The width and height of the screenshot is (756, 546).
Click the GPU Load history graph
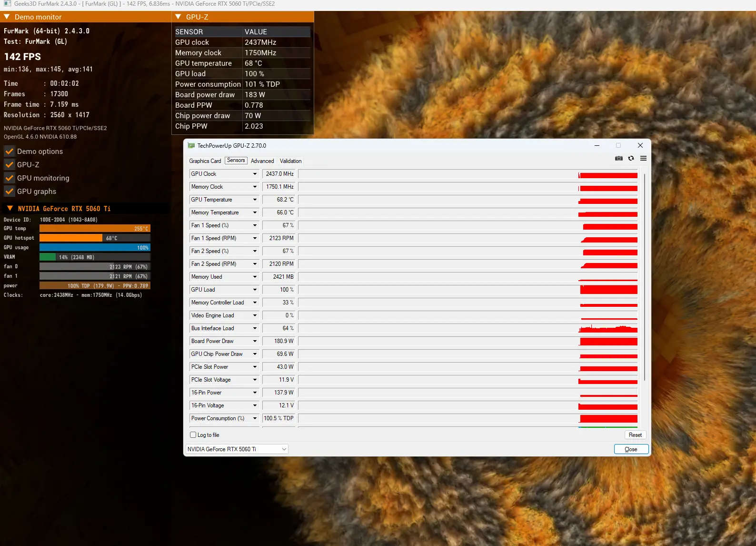(x=468, y=290)
